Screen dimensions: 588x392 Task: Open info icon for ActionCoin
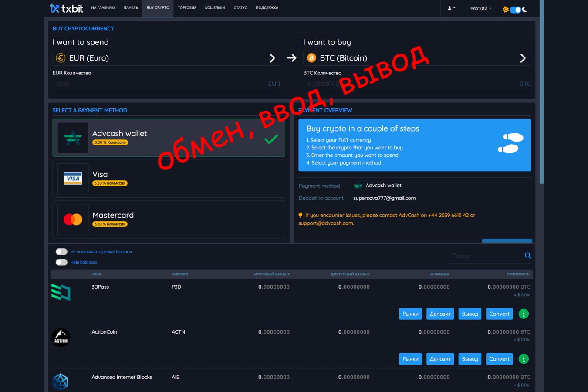[524, 359]
